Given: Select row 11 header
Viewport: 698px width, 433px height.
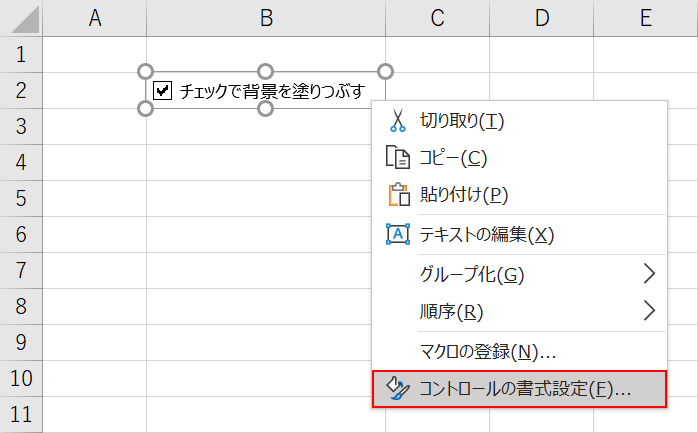Looking at the screenshot, I should (21, 415).
